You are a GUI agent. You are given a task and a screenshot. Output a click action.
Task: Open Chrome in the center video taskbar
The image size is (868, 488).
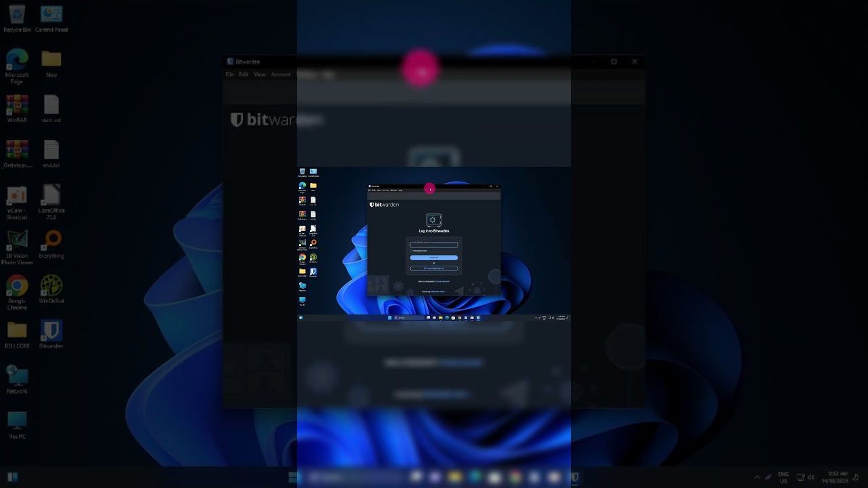click(x=459, y=317)
